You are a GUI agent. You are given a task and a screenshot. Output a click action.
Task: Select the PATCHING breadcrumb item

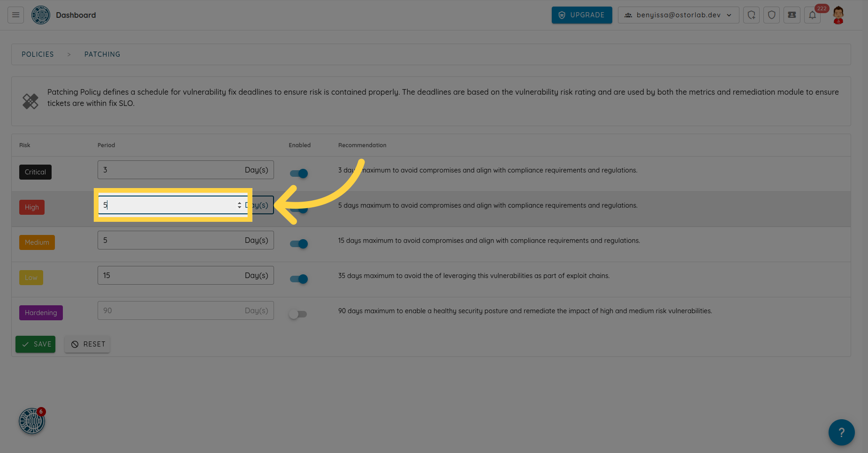(x=102, y=54)
